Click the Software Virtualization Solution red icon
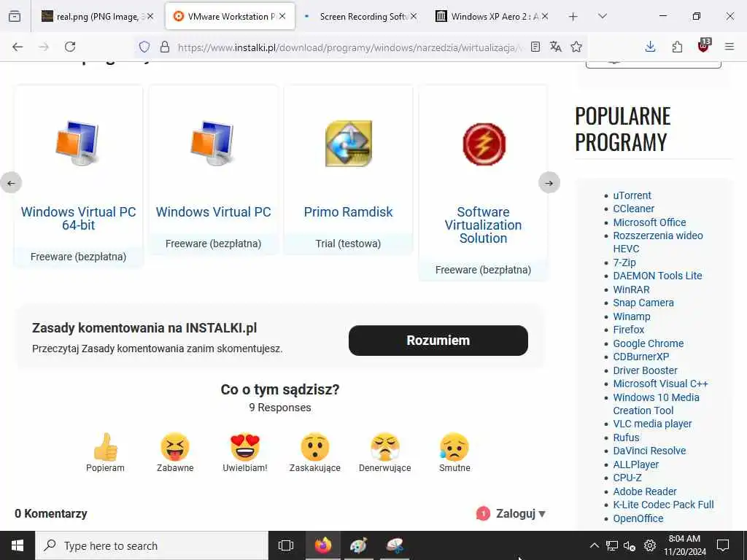Image resolution: width=747 pixels, height=560 pixels. pyautogui.click(x=484, y=144)
